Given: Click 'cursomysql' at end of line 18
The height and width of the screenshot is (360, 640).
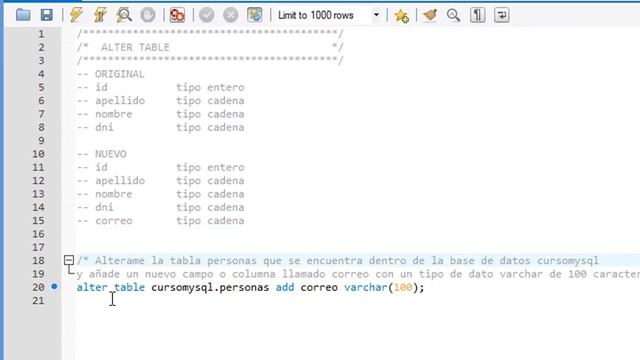Looking at the screenshot, I should pos(568,260).
